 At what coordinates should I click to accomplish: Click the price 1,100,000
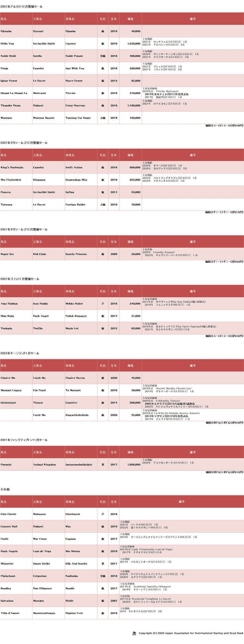tap(134, 106)
